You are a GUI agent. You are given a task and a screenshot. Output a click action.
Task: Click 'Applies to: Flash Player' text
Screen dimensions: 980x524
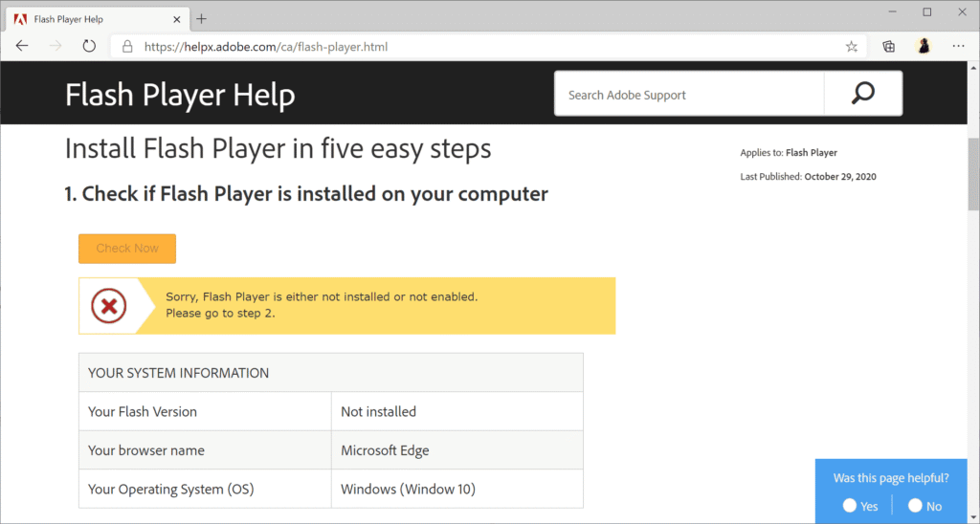click(789, 153)
